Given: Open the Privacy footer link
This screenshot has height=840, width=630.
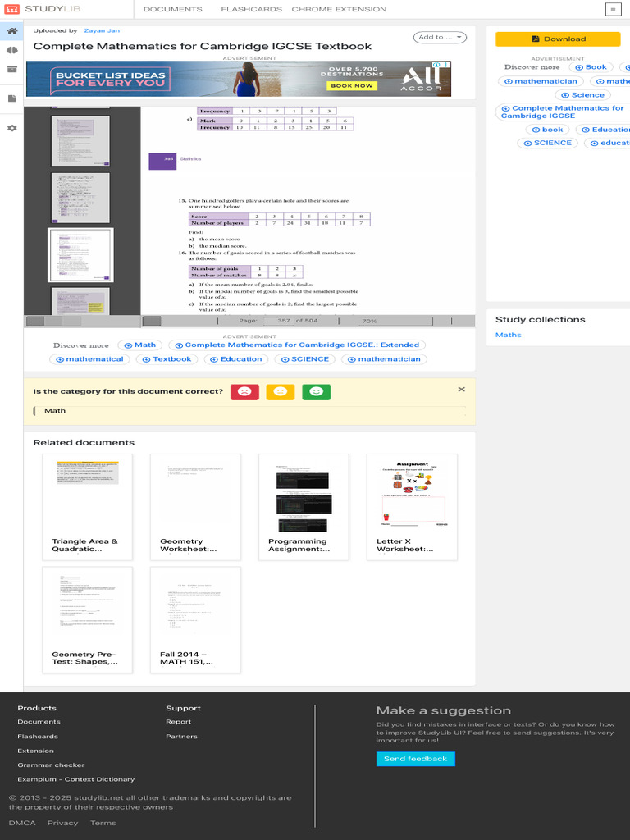Looking at the screenshot, I should pyautogui.click(x=62, y=824).
